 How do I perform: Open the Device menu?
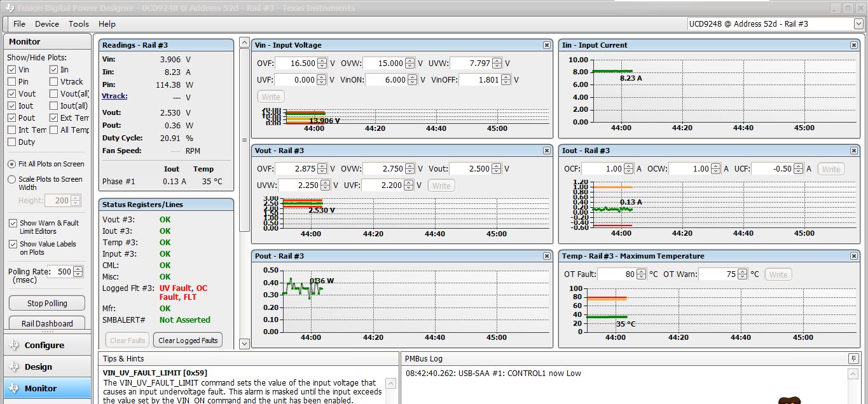[x=46, y=24]
